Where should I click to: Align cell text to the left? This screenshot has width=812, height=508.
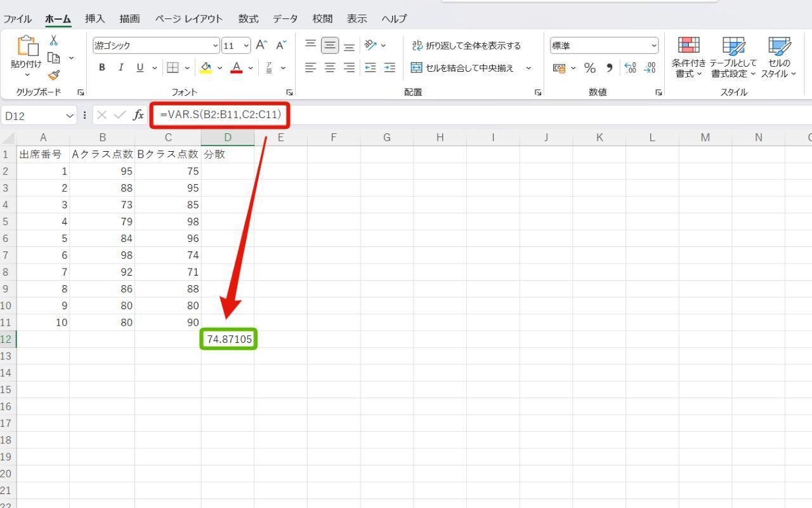(x=310, y=67)
